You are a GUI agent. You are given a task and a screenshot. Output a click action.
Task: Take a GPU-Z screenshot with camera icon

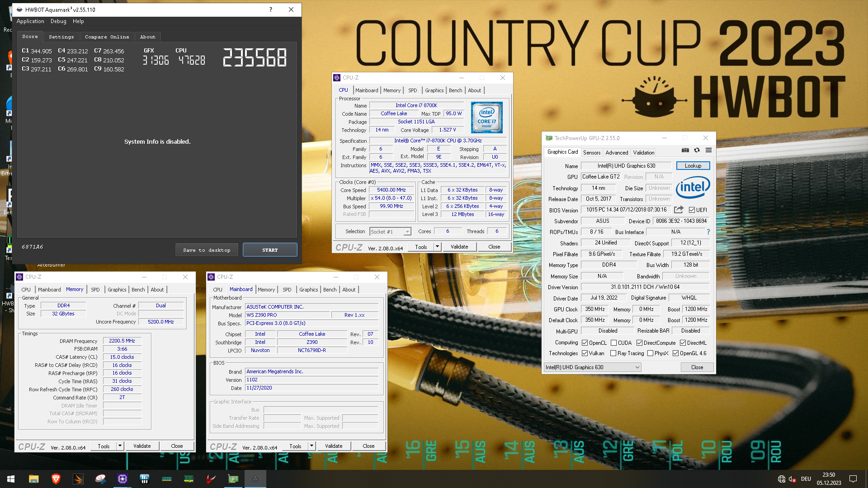click(685, 150)
